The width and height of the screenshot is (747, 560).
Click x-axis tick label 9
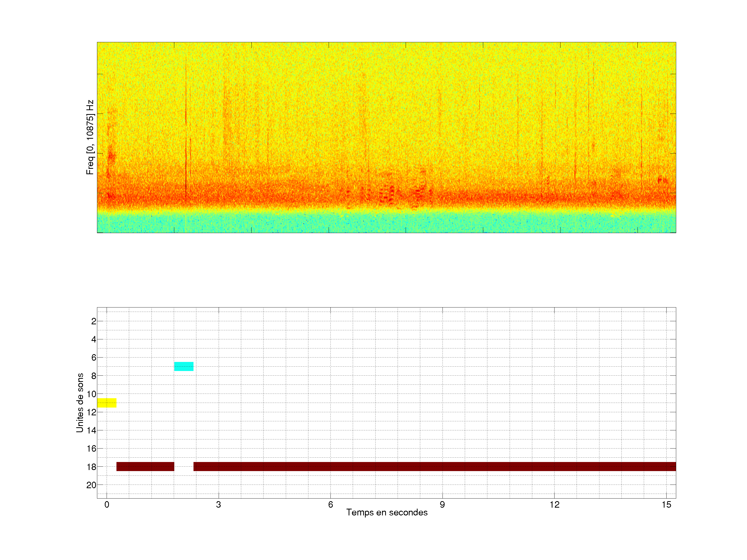pos(442,505)
